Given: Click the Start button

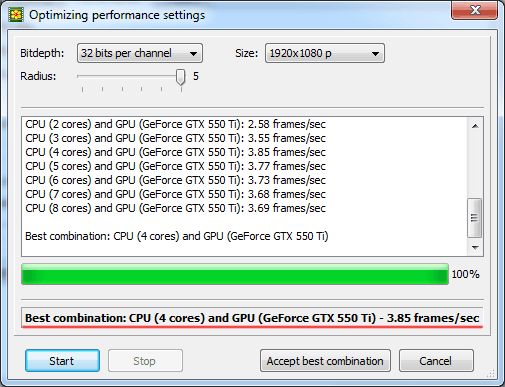Looking at the screenshot, I should [62, 361].
